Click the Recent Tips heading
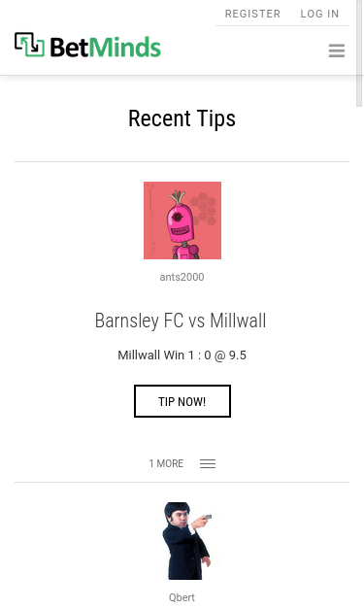The height and width of the screenshot is (609, 364). (x=182, y=118)
